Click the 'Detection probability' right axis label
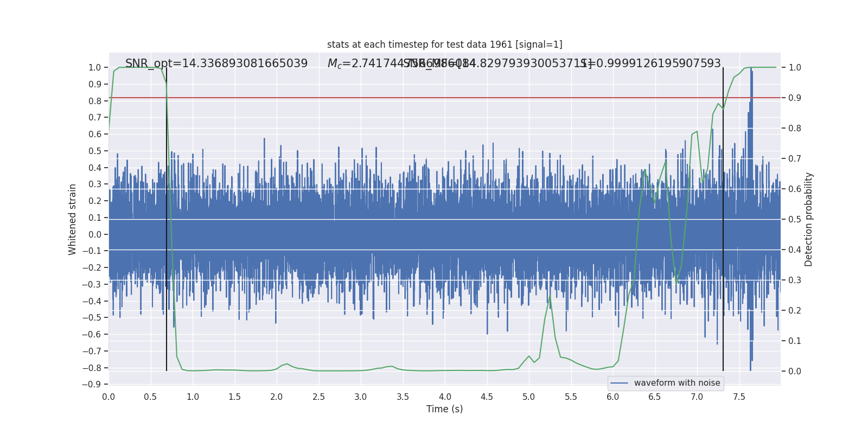 click(x=809, y=219)
